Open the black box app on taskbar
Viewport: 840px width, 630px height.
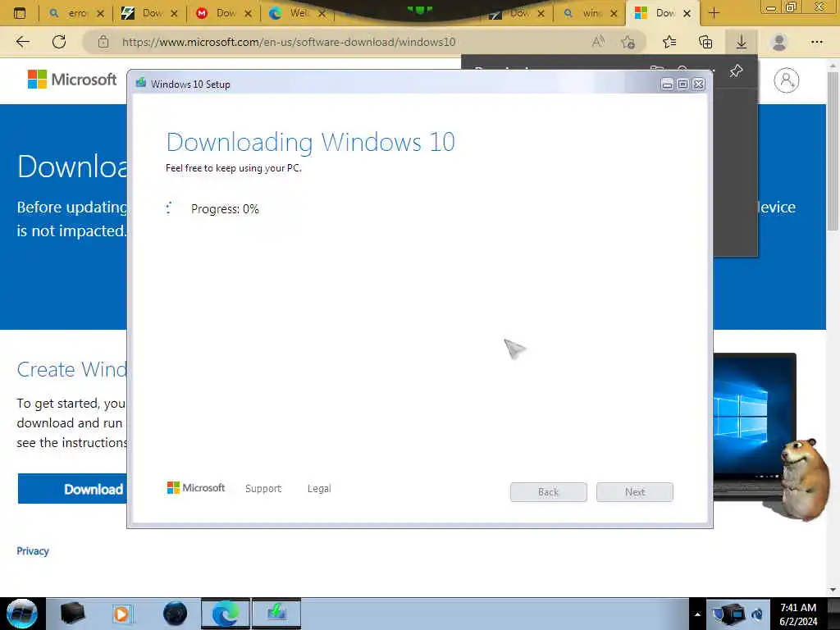[x=72, y=614]
